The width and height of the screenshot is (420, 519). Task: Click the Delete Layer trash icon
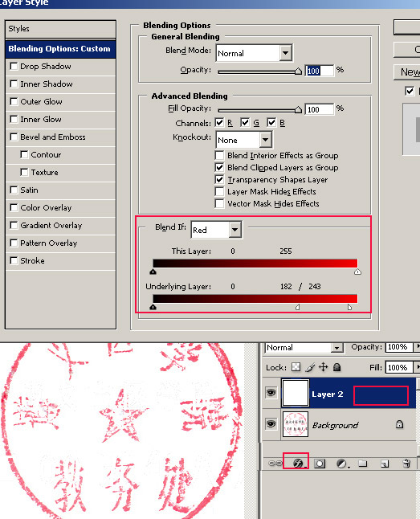pyautogui.click(x=407, y=464)
